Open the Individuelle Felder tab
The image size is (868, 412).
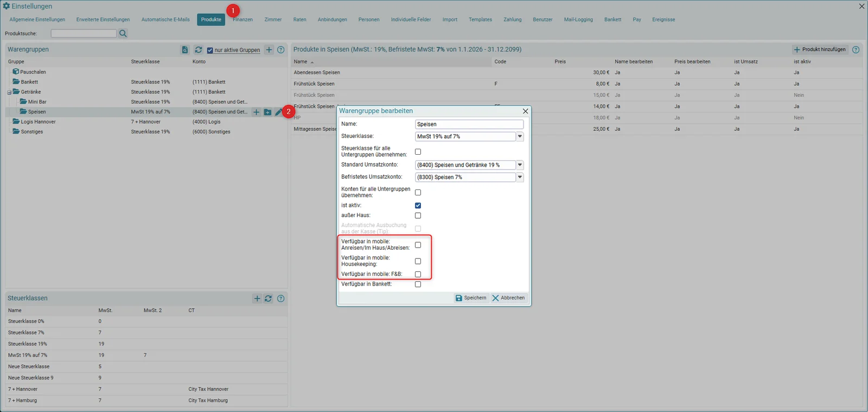tap(411, 20)
